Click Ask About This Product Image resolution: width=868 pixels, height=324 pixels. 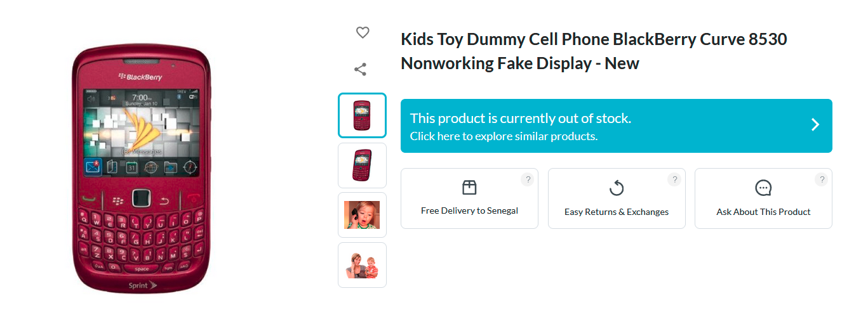pos(763,212)
